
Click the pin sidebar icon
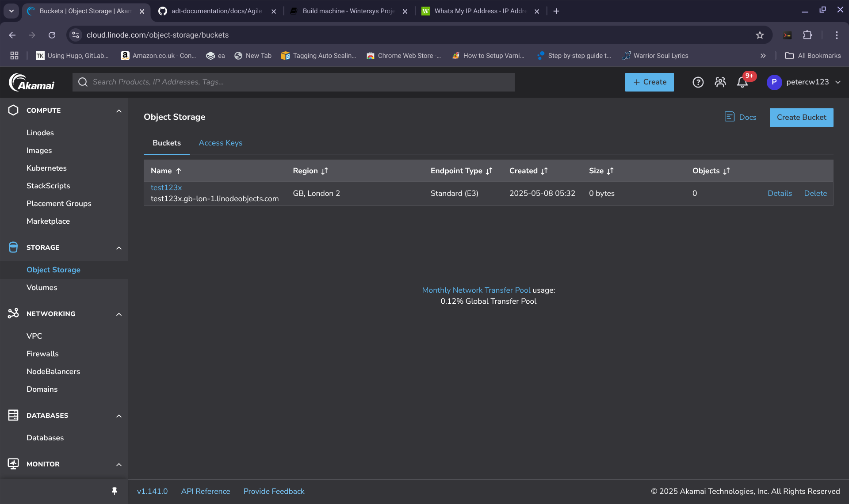point(115,491)
